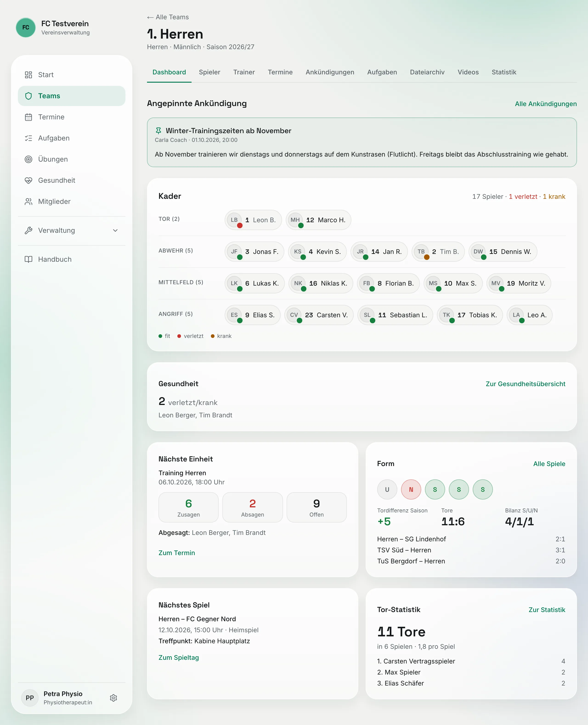Click Zum Spieltag link
The width and height of the screenshot is (588, 725).
tap(178, 657)
